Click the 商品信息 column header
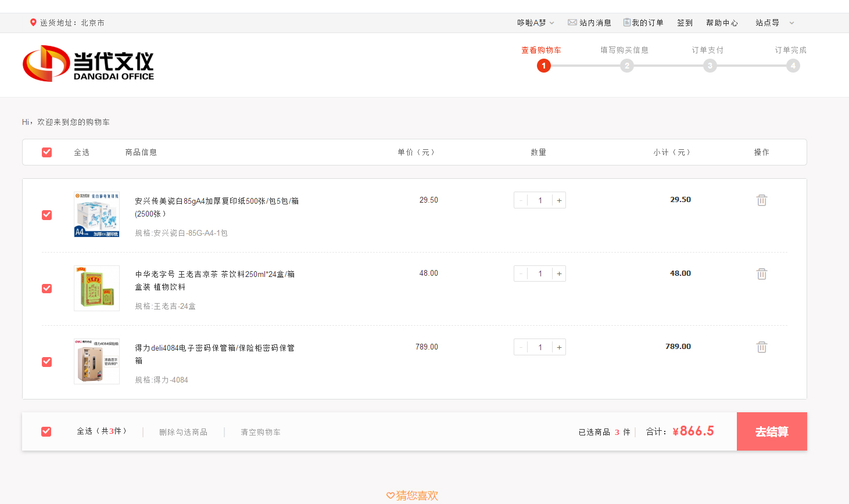The image size is (849, 504). point(141,152)
